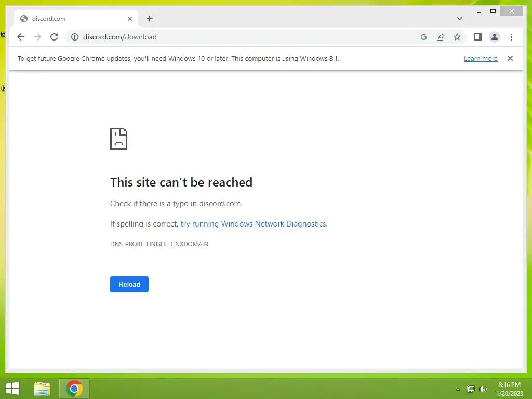
Task: Click the blue Reload button
Action: (x=129, y=284)
